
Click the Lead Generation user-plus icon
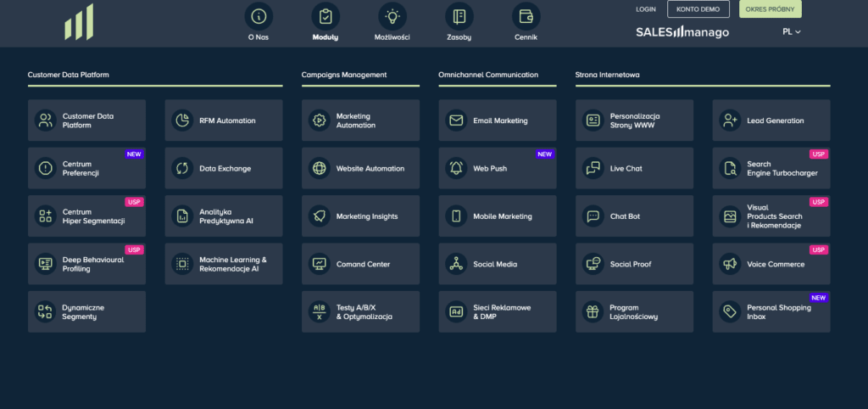tap(730, 120)
